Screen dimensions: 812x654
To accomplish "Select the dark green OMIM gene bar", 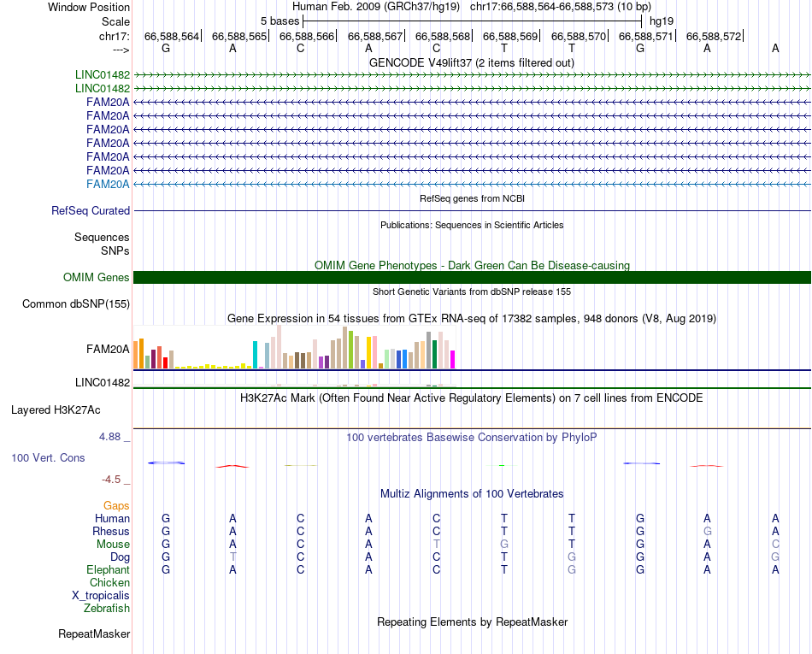I will tap(472, 278).
